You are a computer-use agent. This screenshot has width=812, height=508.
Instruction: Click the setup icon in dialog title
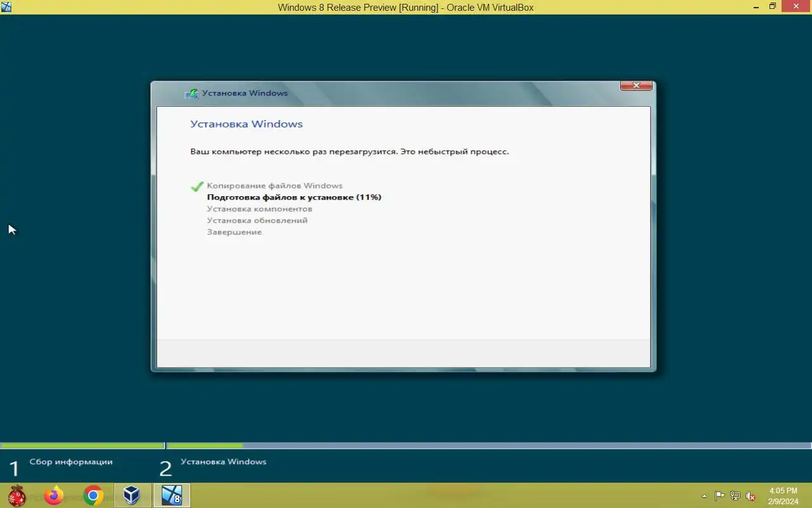pos(192,93)
